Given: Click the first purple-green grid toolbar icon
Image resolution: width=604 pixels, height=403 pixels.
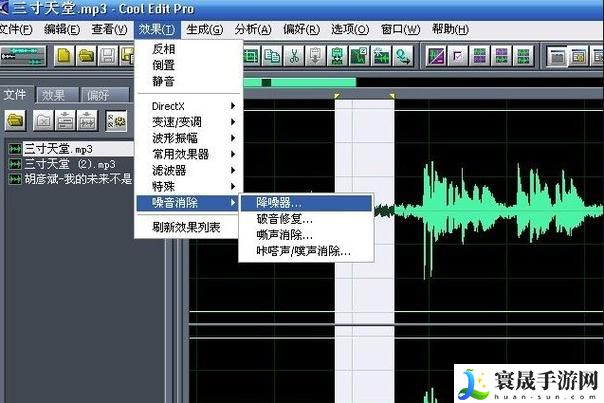Looking at the screenshot, I should (x=480, y=56).
